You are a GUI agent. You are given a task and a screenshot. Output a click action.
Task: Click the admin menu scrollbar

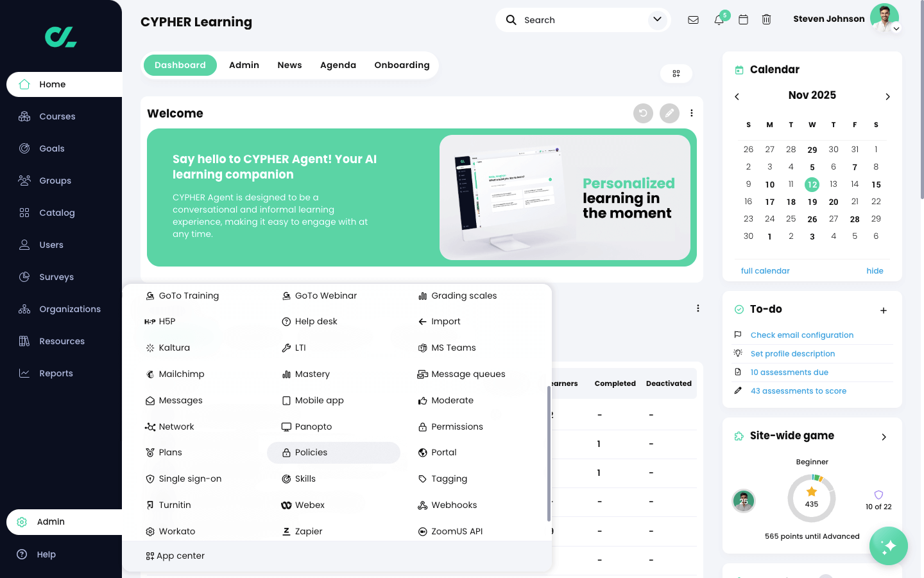(x=549, y=453)
